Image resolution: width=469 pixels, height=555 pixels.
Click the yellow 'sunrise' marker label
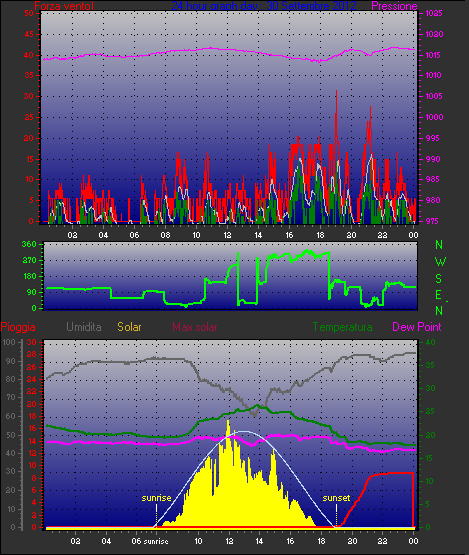[x=156, y=498]
